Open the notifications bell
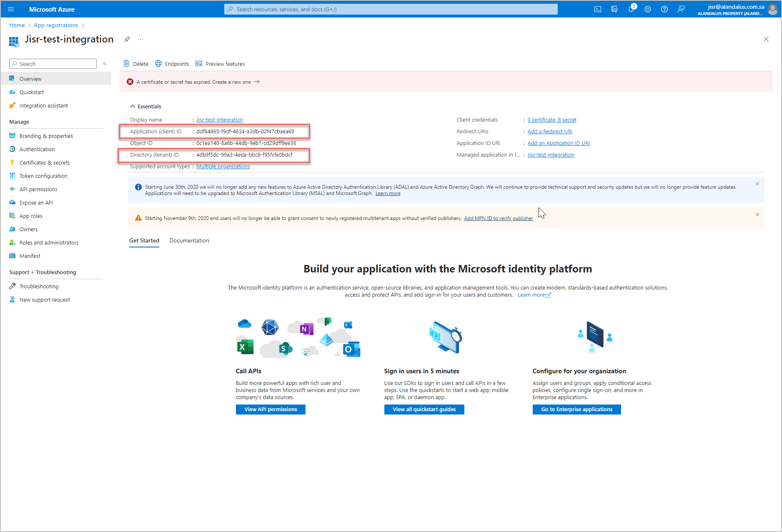Screen dimensions: 782x532 coord(631,9)
